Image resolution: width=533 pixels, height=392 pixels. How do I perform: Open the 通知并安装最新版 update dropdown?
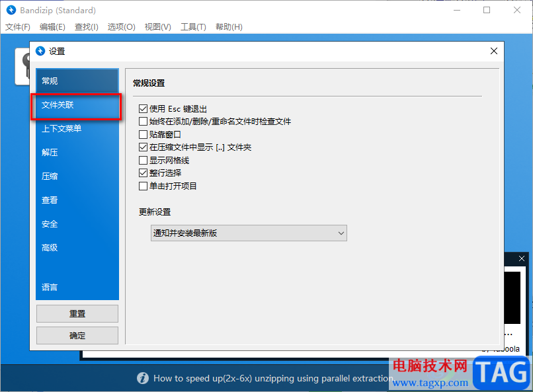[249, 233]
